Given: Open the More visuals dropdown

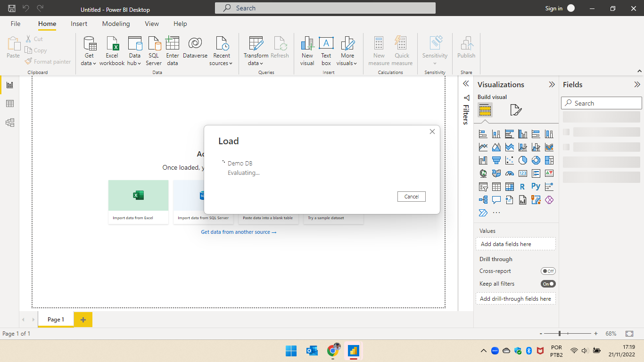Looking at the screenshot, I should (348, 51).
